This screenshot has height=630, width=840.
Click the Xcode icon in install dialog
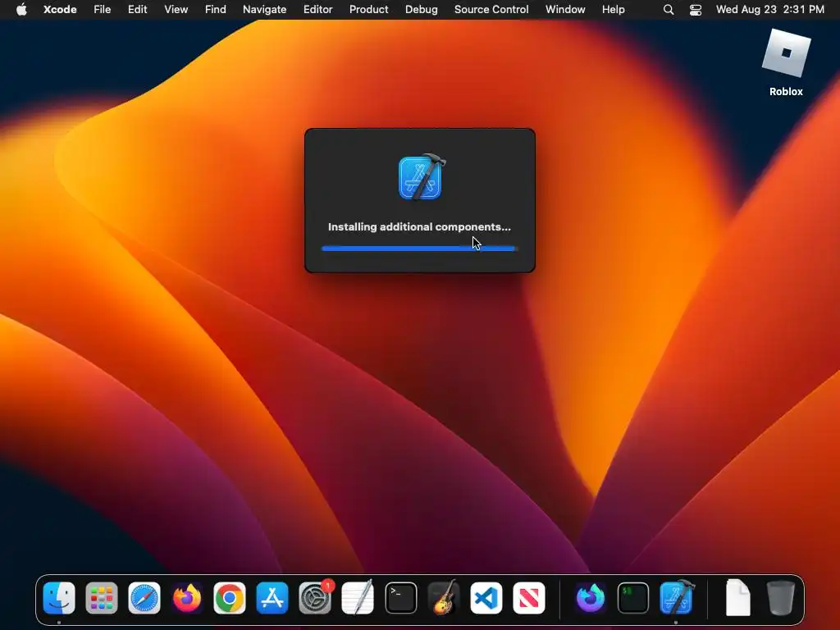tap(422, 177)
